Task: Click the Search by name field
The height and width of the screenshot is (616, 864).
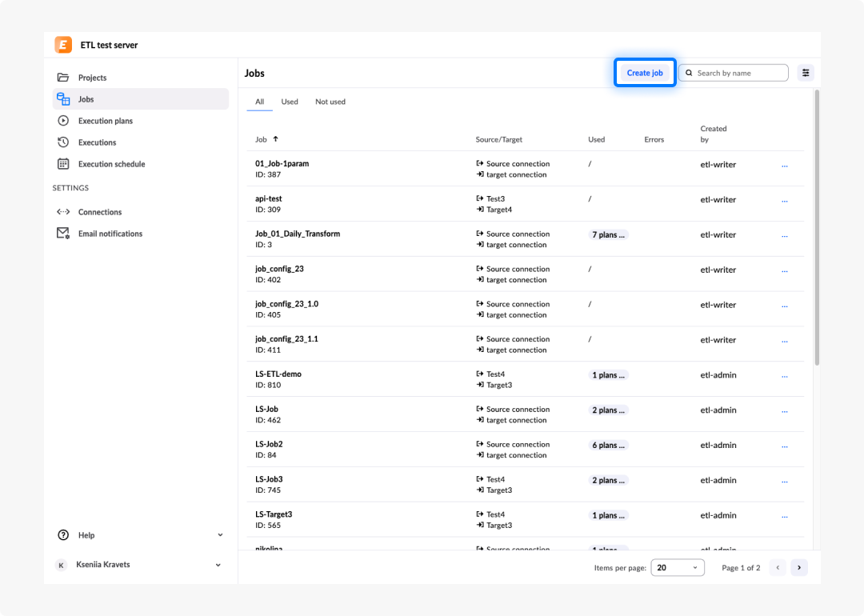Action: pyautogui.click(x=734, y=73)
